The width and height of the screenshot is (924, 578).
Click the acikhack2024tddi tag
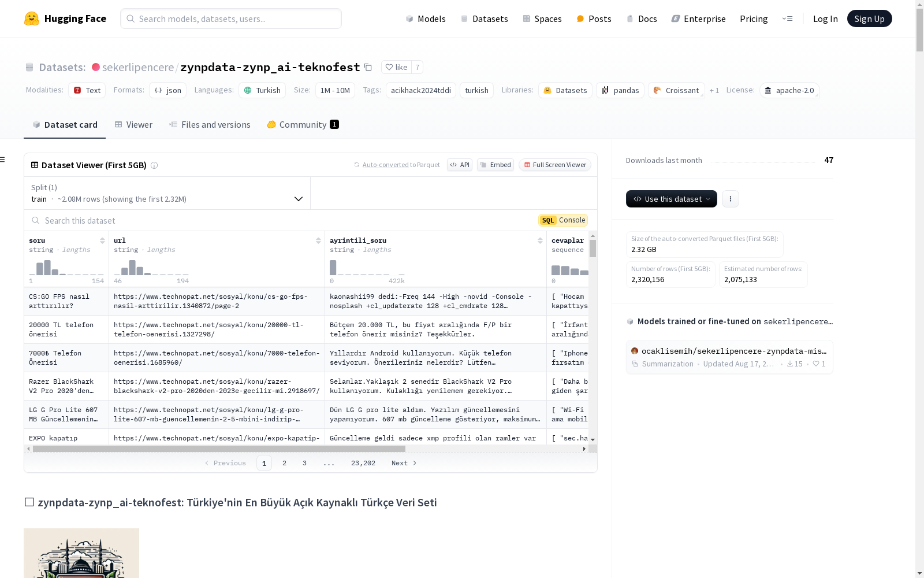point(421,90)
